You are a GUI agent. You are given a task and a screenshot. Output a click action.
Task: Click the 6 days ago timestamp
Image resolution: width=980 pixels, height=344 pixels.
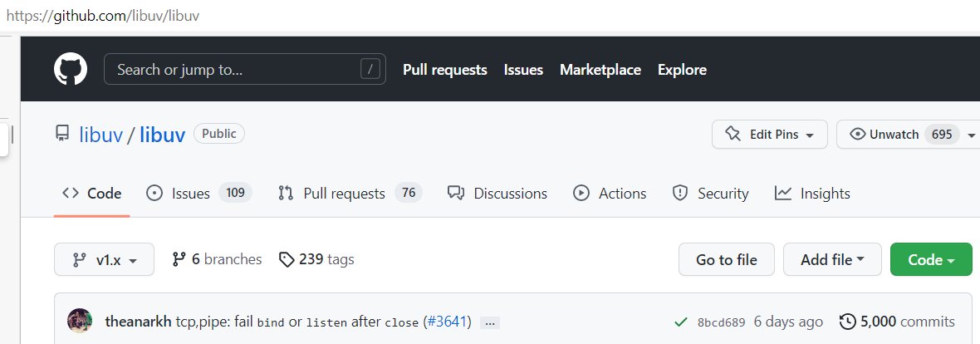click(788, 322)
